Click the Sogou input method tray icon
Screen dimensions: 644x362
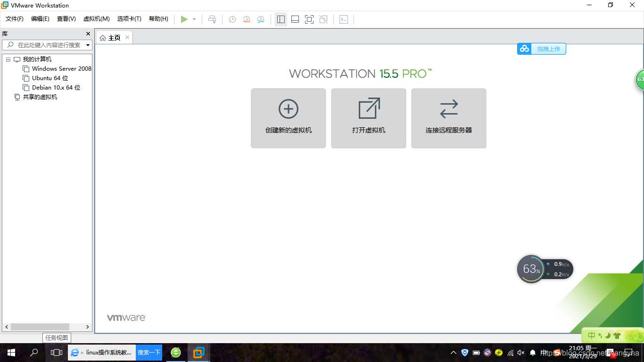557,353
